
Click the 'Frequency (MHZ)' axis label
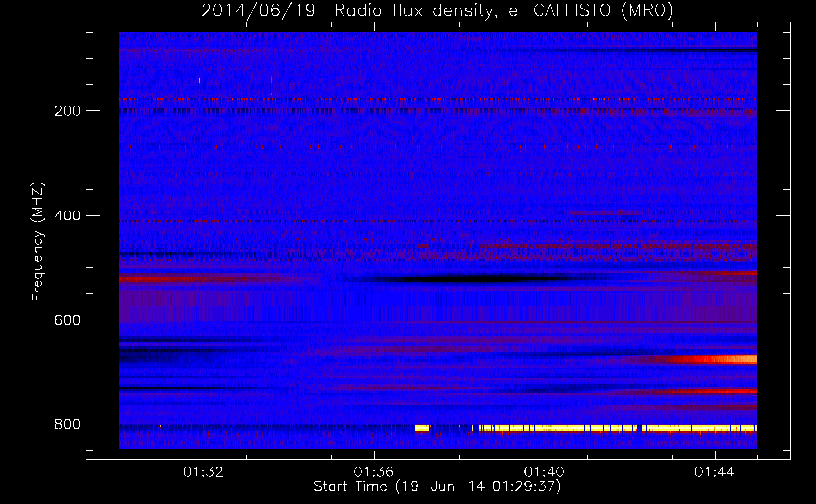[x=38, y=241]
